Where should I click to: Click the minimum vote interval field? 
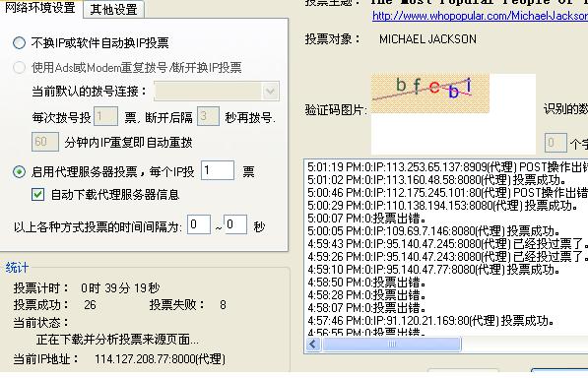click(x=199, y=224)
